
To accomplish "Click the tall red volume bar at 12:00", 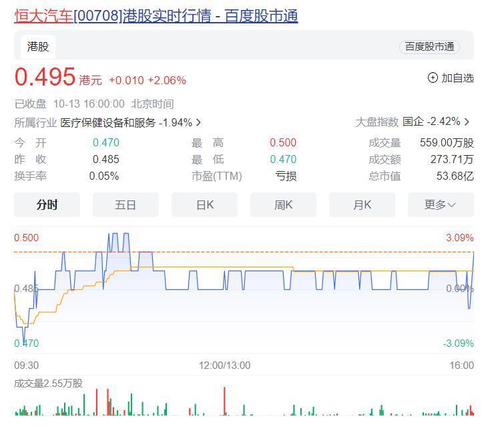I will pos(224,401).
